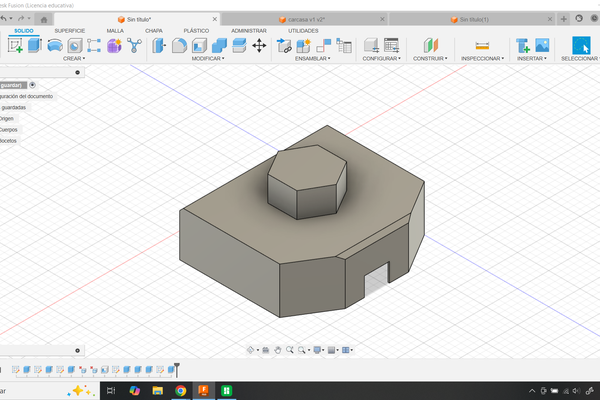Image resolution: width=600 pixels, height=400 pixels.
Task: Select the Extrude tool in the toolbar
Action: (x=35, y=45)
